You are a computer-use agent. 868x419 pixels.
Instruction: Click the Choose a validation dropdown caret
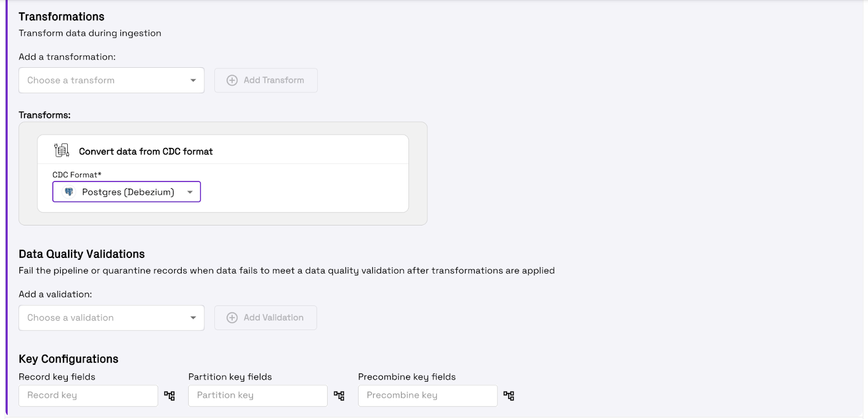pyautogui.click(x=194, y=318)
